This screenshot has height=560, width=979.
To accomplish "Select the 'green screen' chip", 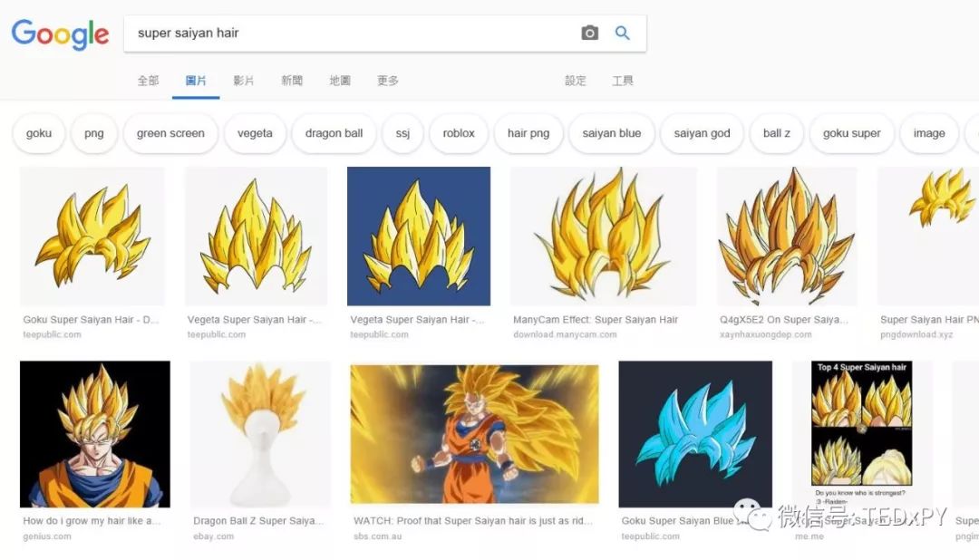I will (170, 133).
